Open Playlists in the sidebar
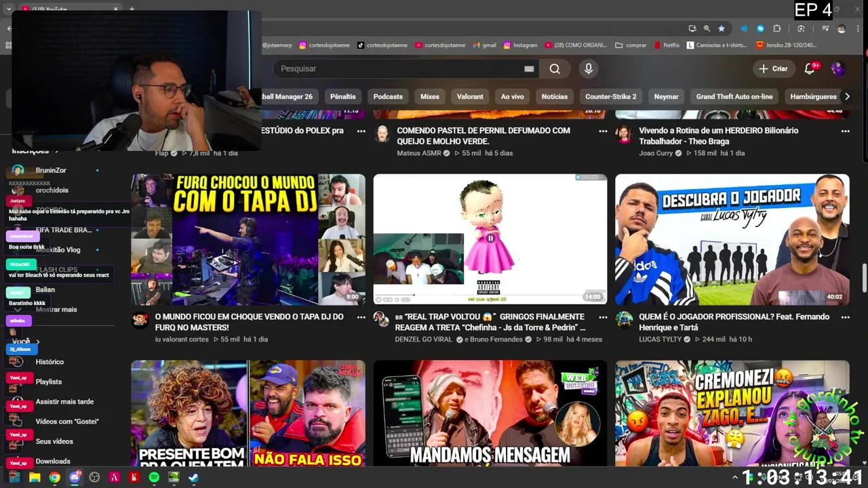The height and width of the screenshot is (488, 868). (48, 382)
